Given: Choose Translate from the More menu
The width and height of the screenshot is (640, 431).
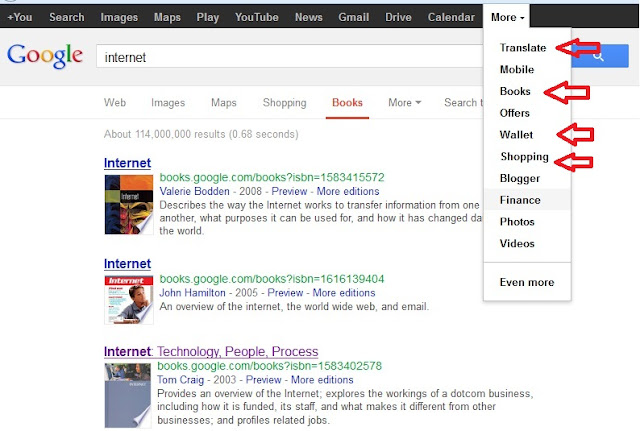Looking at the screenshot, I should [523, 48].
